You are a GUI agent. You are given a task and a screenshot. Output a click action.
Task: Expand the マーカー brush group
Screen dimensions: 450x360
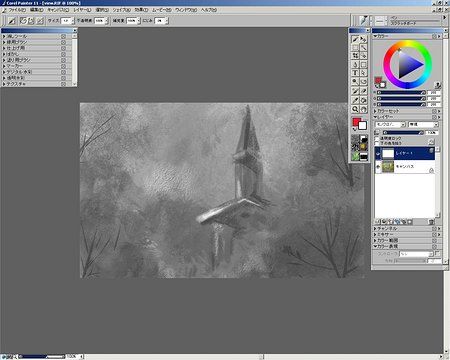[x=4, y=66]
